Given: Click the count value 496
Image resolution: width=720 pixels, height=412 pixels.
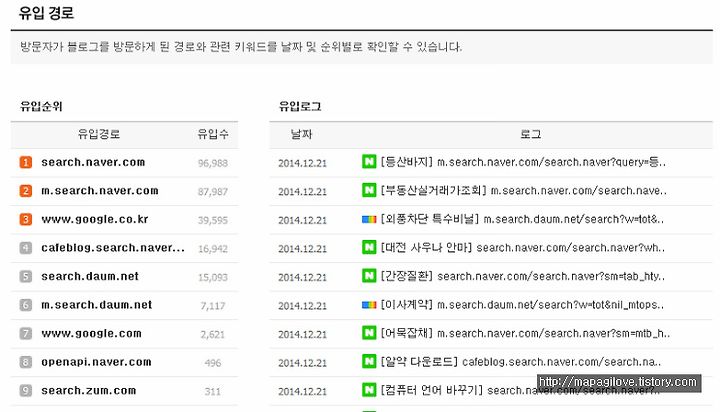Looking at the screenshot, I should (213, 363).
